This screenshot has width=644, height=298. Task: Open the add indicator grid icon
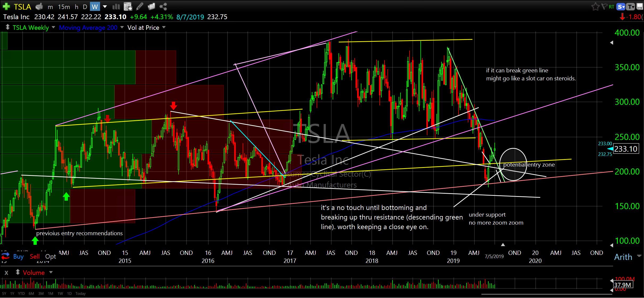[128, 6]
